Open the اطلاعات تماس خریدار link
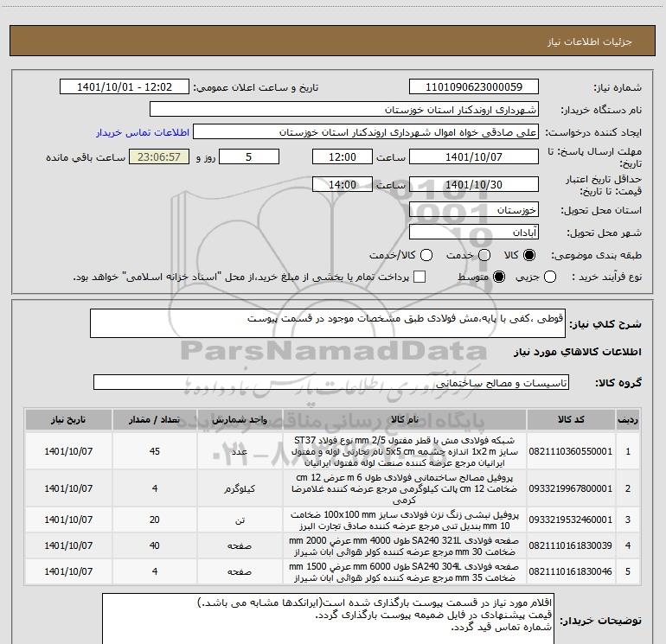This screenshot has height=644, width=666. click(143, 132)
